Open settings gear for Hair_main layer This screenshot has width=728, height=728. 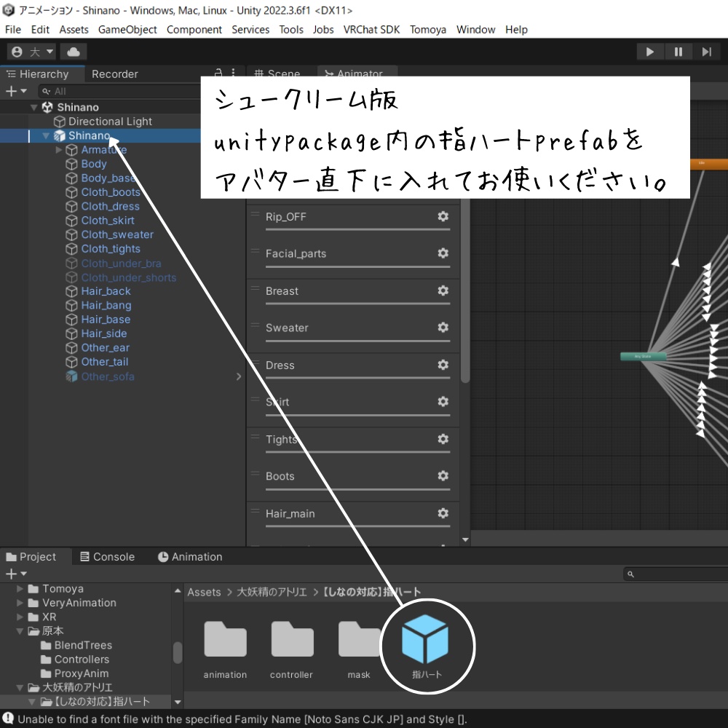coord(443,513)
